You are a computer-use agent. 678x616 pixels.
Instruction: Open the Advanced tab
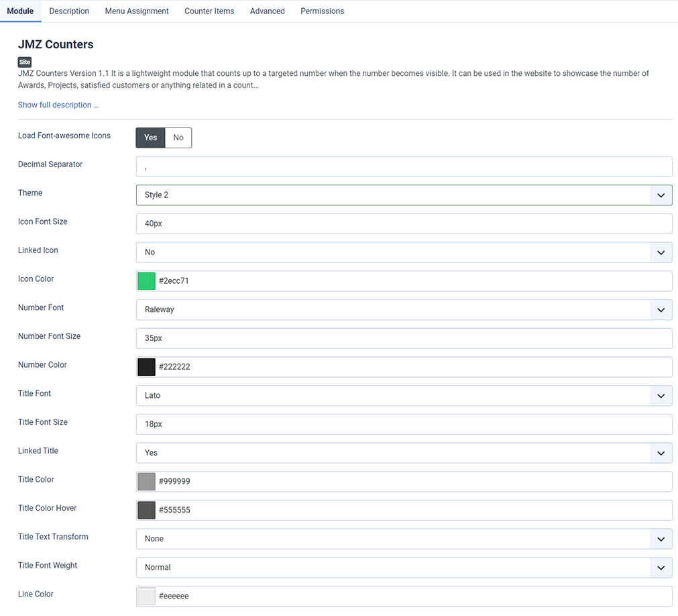coord(267,11)
